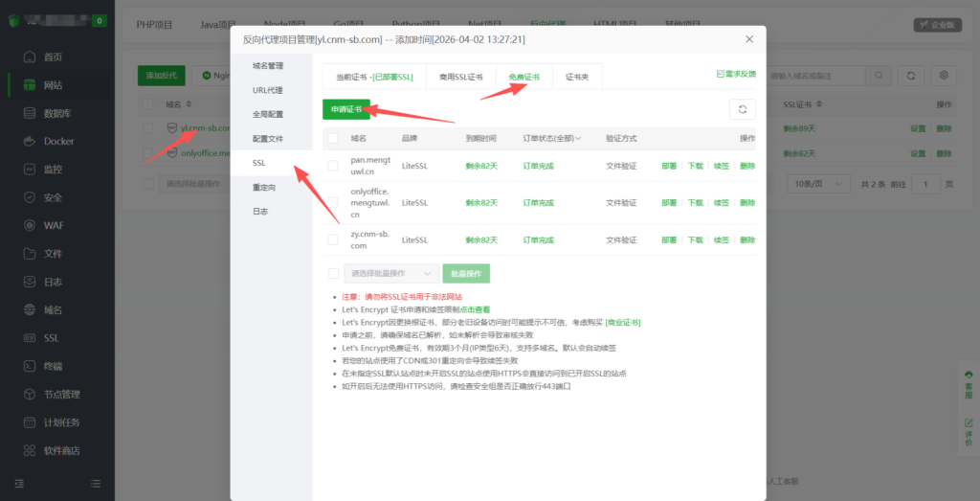Click the 添加反代 button in the background

click(161, 75)
